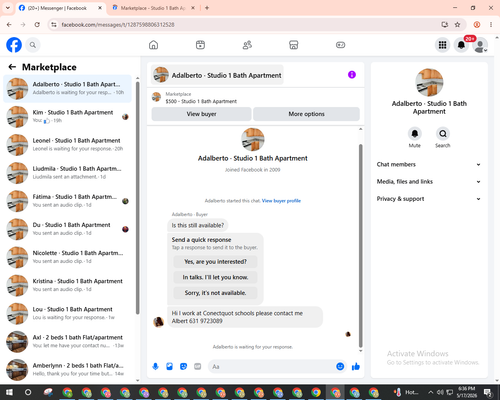Click the purple conversation info icon
The image size is (500, 400).
[x=352, y=75]
